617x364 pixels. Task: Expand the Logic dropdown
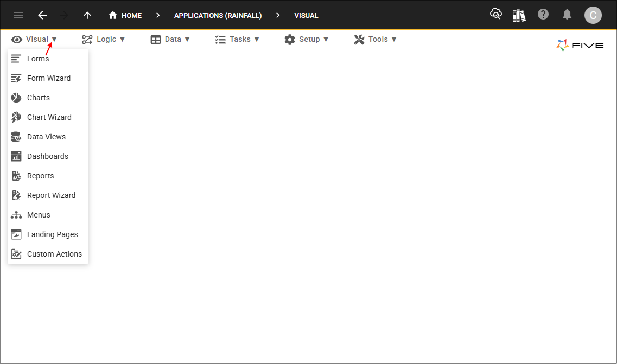tap(104, 39)
